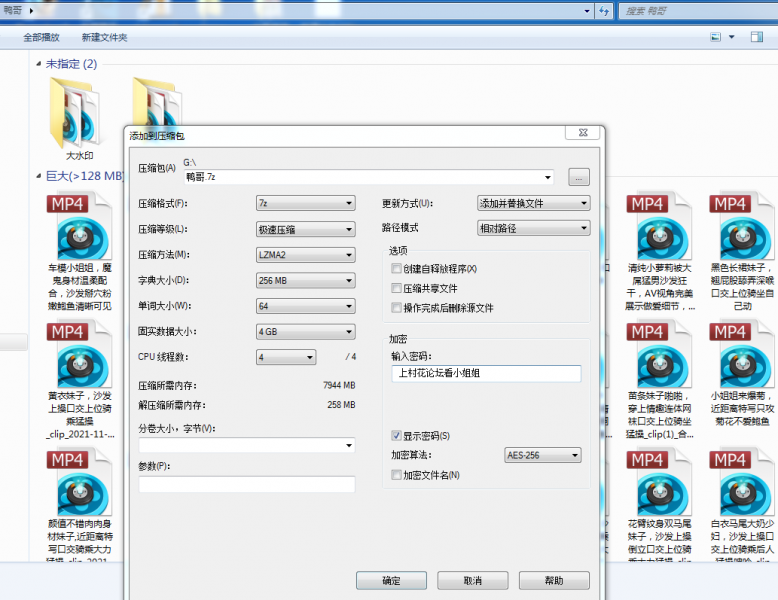The width and height of the screenshot is (778, 600).
Task: Uncheck the 显示密码 checkbox
Action: (397, 436)
